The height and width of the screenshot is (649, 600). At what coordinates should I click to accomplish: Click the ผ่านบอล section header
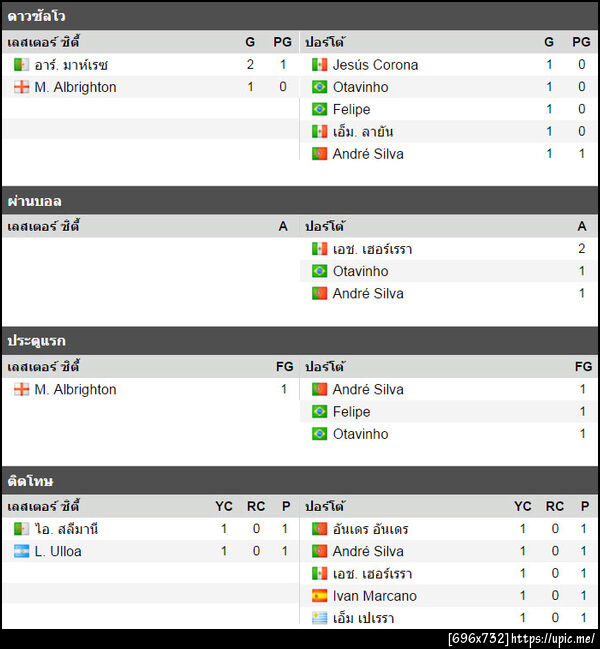tap(35, 201)
